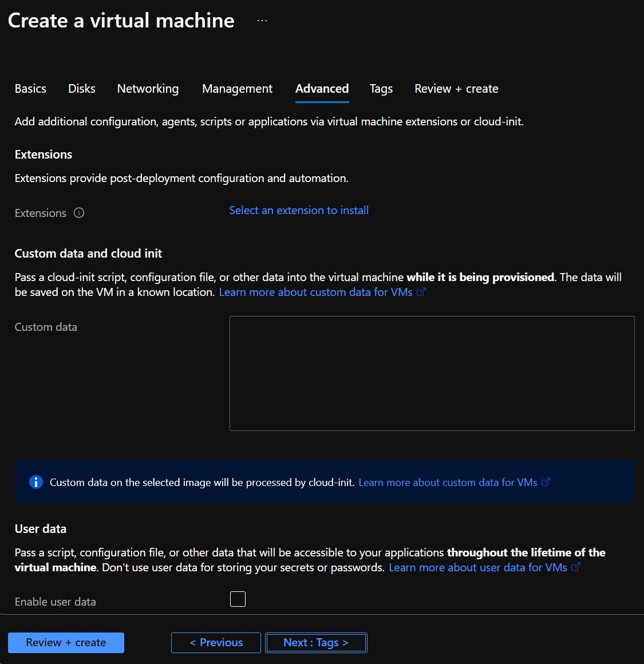This screenshot has height=664, width=644.
Task: Click the info icon beside Extensions label
Action: point(78,213)
